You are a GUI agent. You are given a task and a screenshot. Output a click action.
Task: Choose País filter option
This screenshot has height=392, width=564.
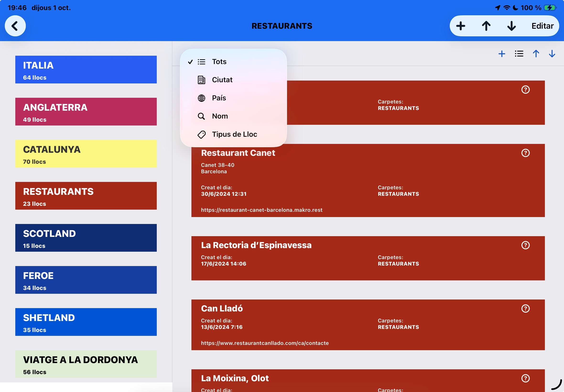point(233,98)
